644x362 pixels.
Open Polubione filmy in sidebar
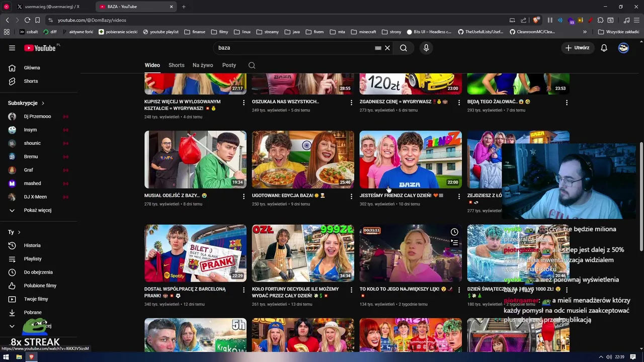pos(38,286)
